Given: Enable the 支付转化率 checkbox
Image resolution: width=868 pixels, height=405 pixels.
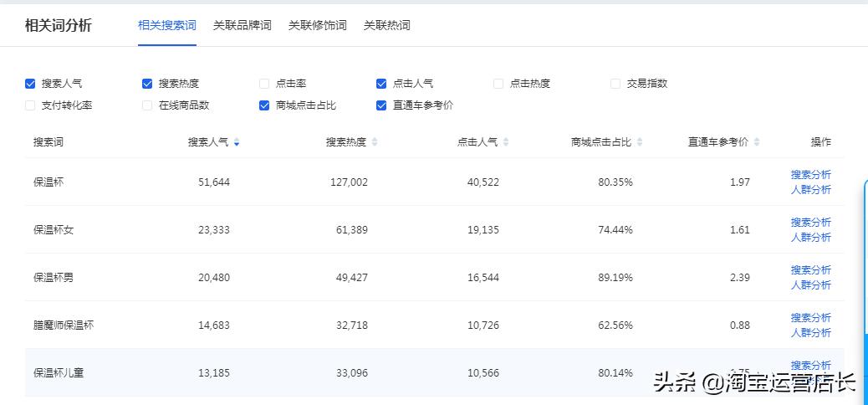Looking at the screenshot, I should click(30, 105).
